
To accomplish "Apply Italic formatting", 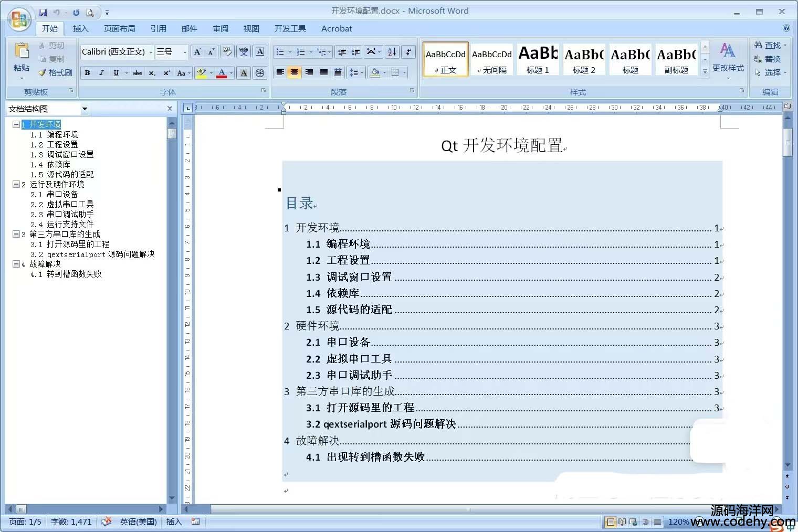I will coord(101,73).
